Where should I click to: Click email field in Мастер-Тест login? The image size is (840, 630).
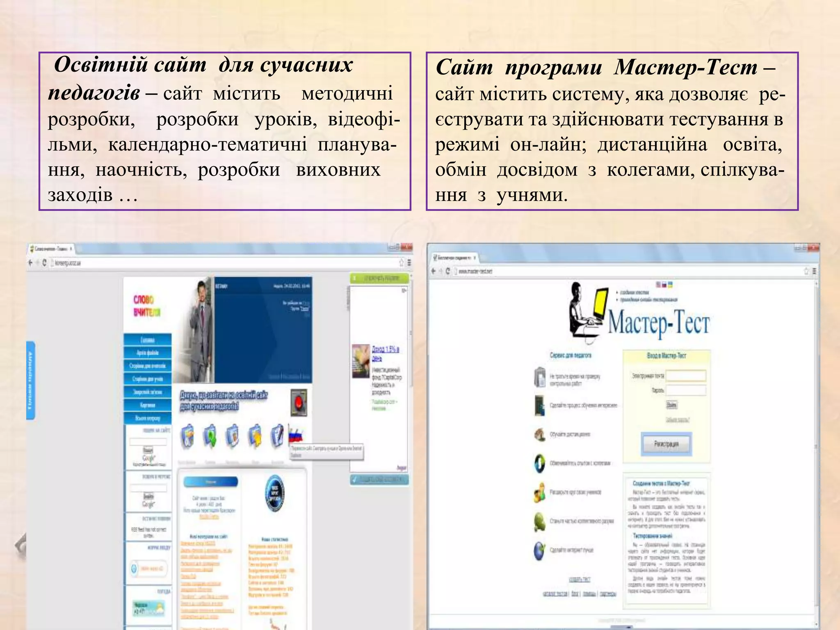point(686,375)
